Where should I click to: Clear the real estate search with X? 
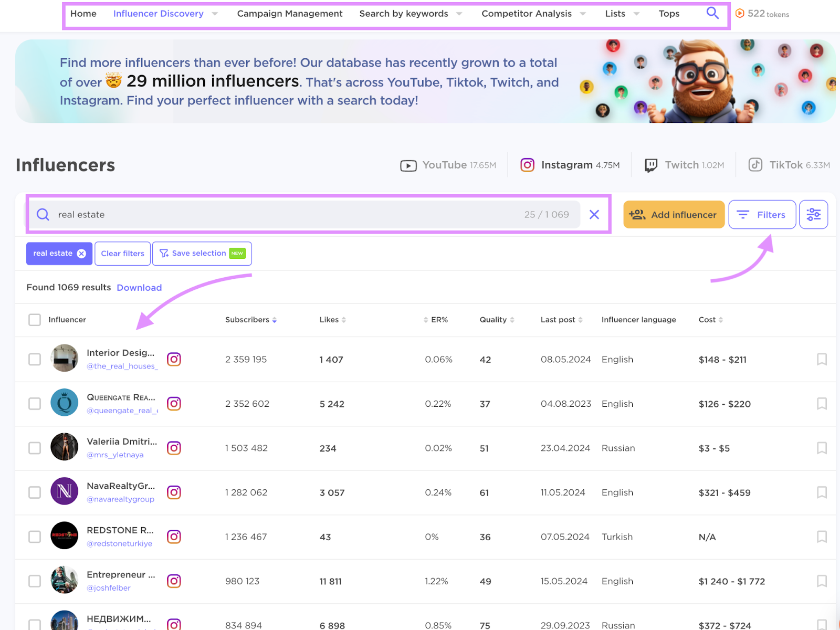coord(594,214)
